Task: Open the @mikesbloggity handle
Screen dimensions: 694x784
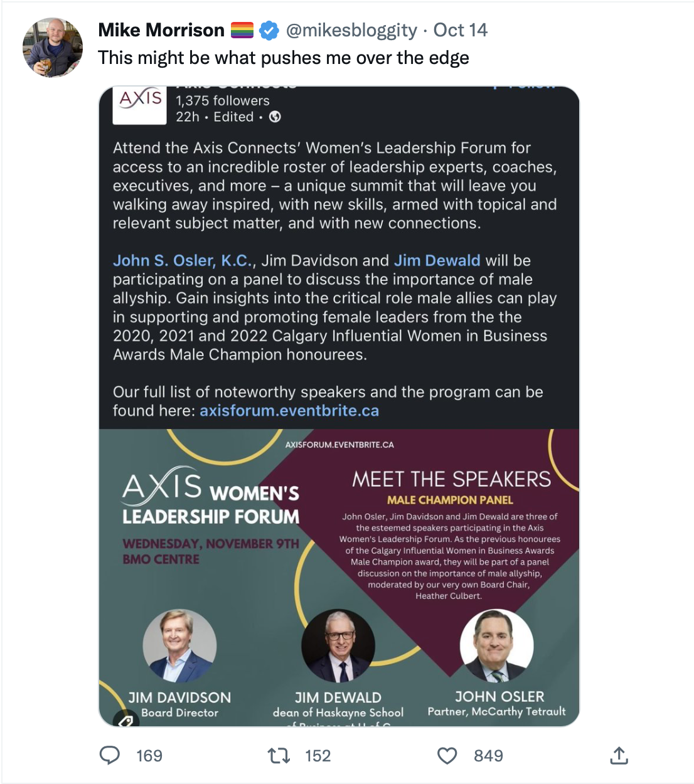Action: click(351, 30)
